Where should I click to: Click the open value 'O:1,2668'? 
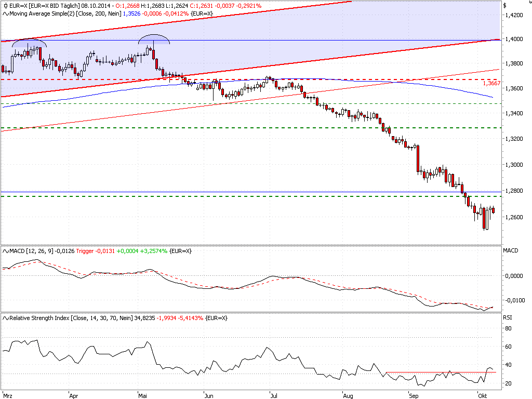pyautogui.click(x=128, y=6)
